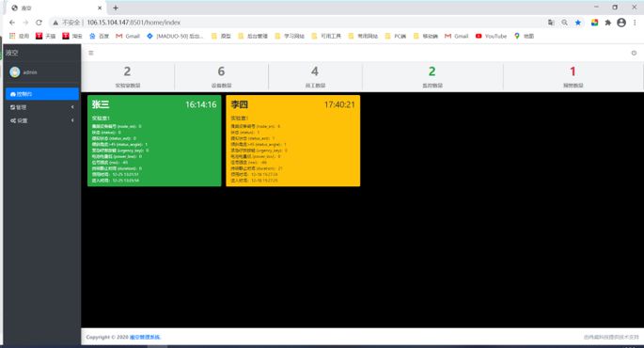Reload the page with refresh icon
Image resolution: width=644 pixels, height=348 pixels.
39,23
